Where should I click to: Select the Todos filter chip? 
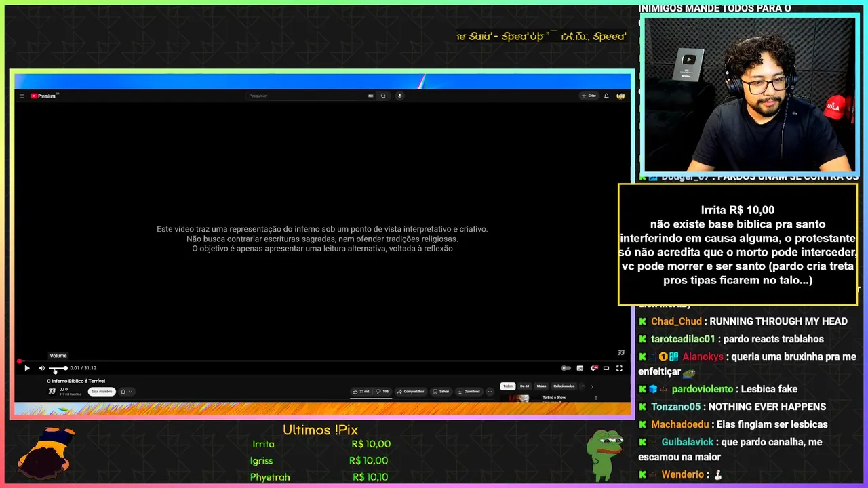(x=508, y=386)
